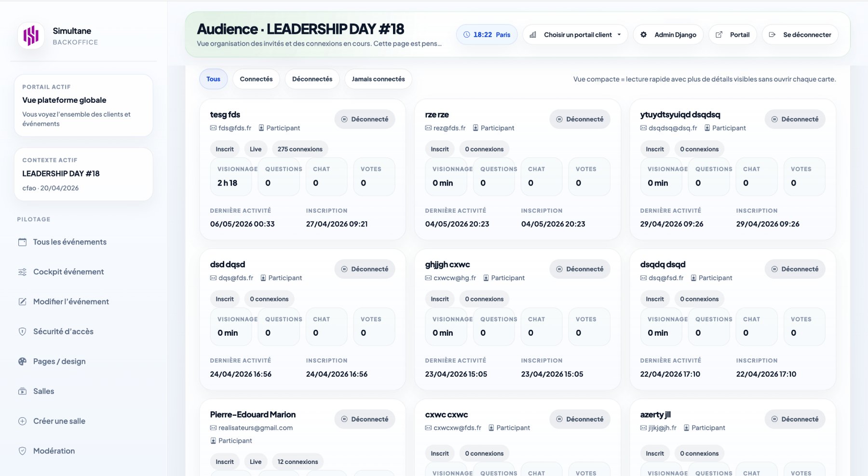Click the envelope icon next to fds@fds.fr
The width and height of the screenshot is (868, 476).
pos(213,128)
